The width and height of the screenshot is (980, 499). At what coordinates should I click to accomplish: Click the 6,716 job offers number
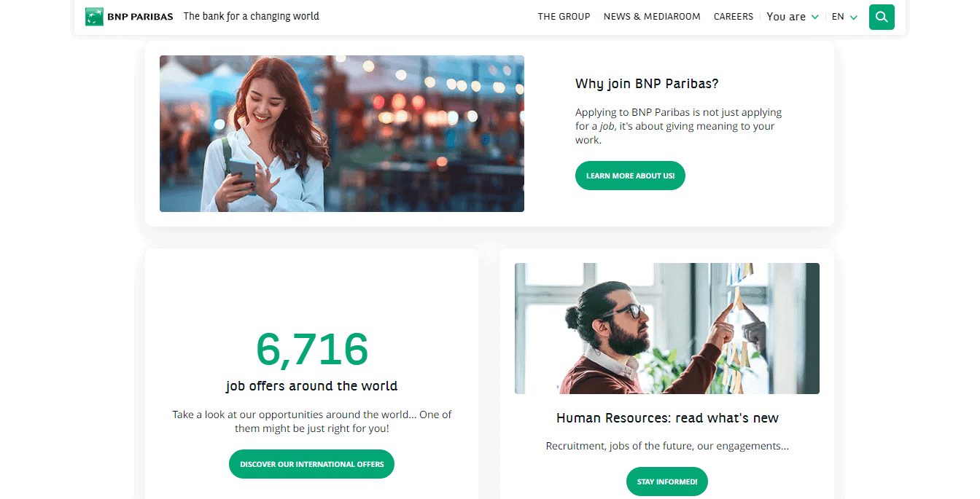tap(312, 349)
